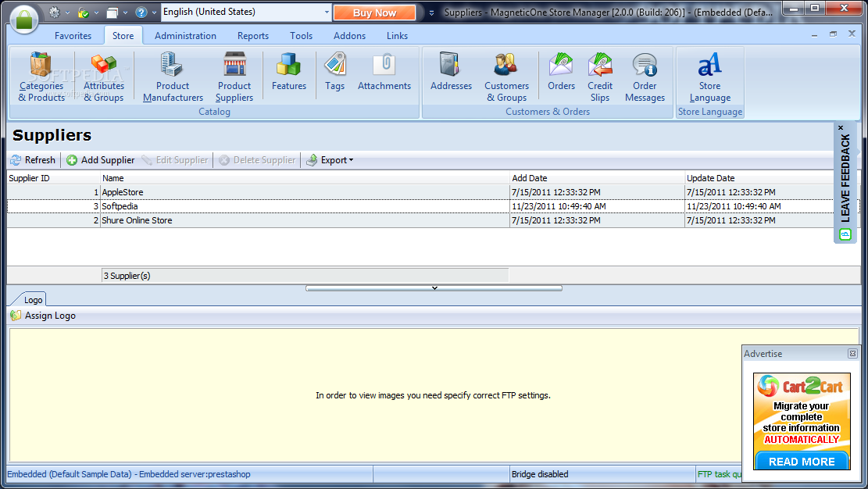The width and height of the screenshot is (868, 489).
Task: Open Product Suppliers
Action: [234, 77]
